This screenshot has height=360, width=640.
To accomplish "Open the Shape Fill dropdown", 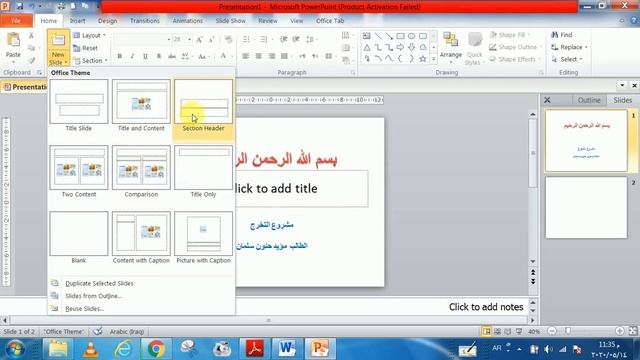I will (510, 35).
